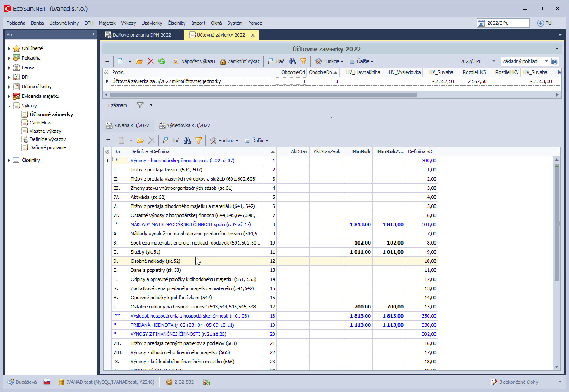The image size is (569, 392).
Task: Click the red delete X icon
Action: tap(151, 61)
